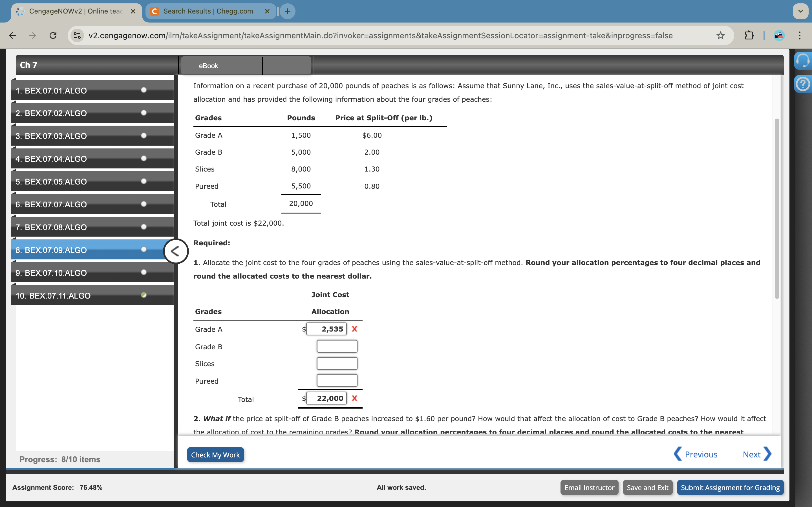The width and height of the screenshot is (812, 507).
Task: Click the Pureed allocation input field
Action: (x=336, y=380)
